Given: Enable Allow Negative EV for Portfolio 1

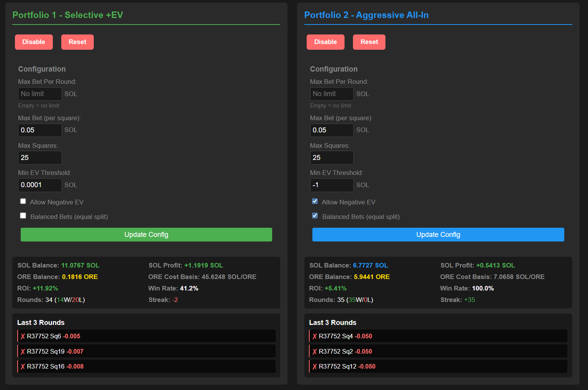Looking at the screenshot, I should click(23, 201).
